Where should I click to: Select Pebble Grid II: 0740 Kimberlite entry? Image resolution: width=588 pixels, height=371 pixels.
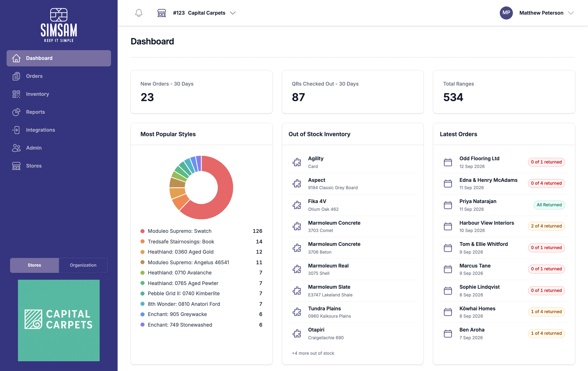coord(202,293)
